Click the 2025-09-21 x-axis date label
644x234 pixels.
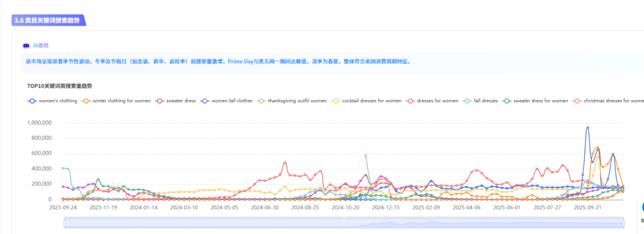pos(588,207)
